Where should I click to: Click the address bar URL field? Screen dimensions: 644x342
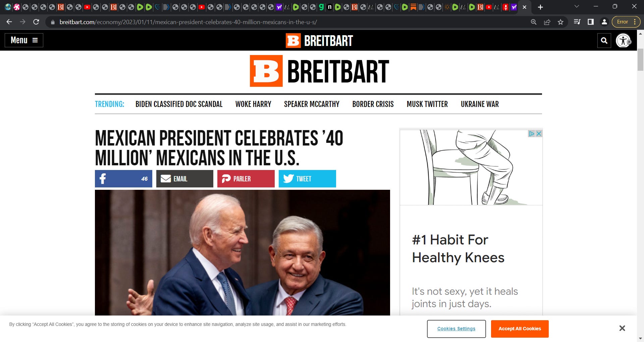pos(288,22)
